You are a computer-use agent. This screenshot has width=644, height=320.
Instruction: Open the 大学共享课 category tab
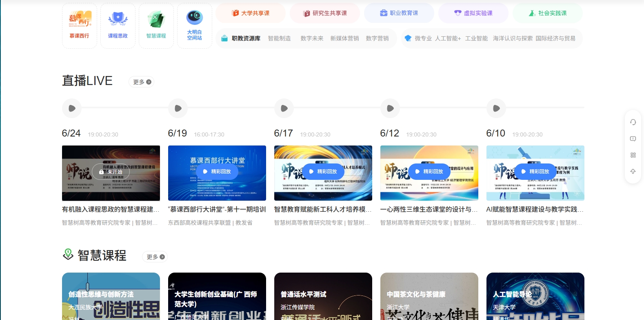[251, 13]
